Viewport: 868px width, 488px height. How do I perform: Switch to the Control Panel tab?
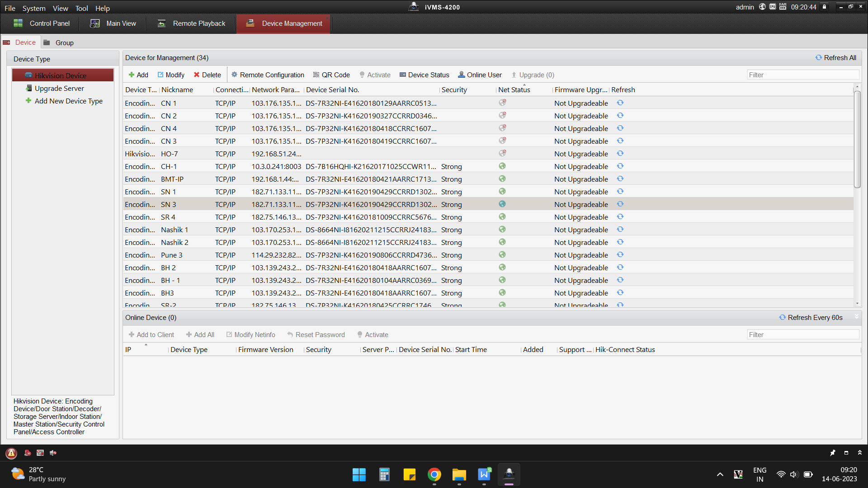click(42, 23)
